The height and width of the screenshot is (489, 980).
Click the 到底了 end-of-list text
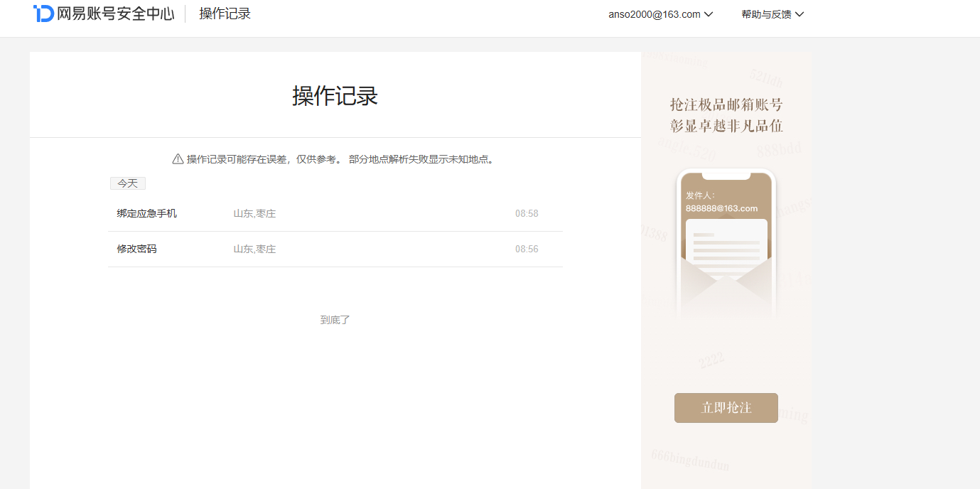[x=335, y=320]
